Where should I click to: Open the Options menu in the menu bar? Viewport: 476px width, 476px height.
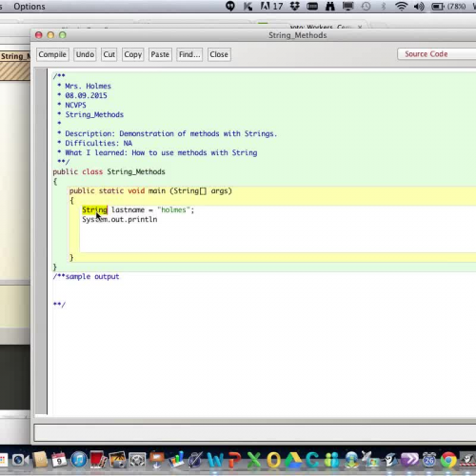coord(30,7)
